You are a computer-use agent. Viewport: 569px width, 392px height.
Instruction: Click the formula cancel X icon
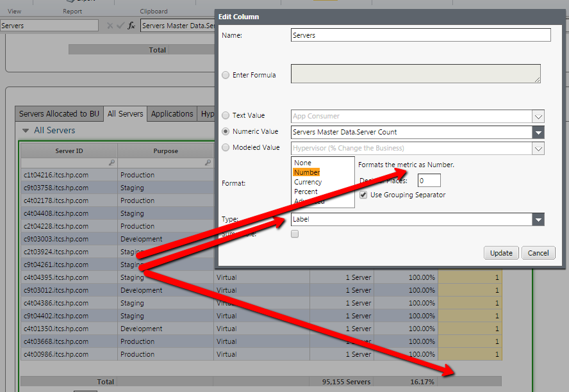coord(110,26)
